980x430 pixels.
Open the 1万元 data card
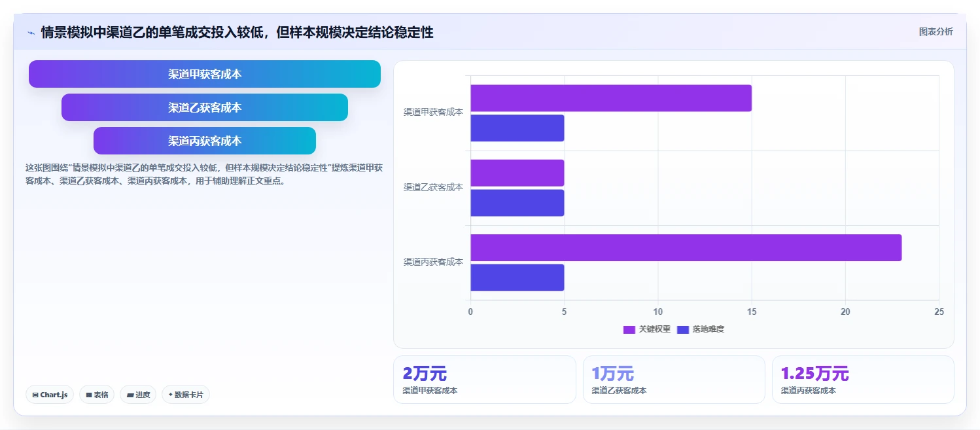[x=674, y=380]
